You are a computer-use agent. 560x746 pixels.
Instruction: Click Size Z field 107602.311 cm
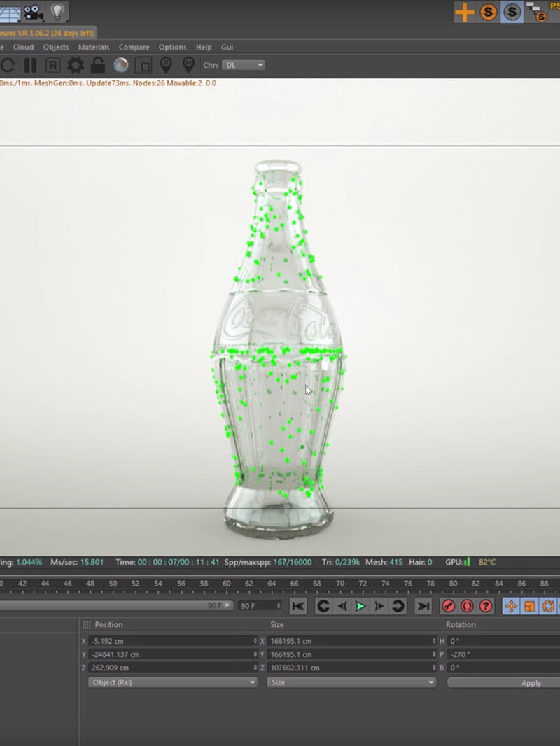click(351, 668)
